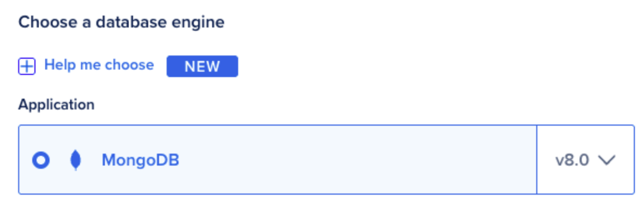This screenshot has height=202, width=644.
Task: Click the MongoDB engine name label
Action: click(x=140, y=160)
